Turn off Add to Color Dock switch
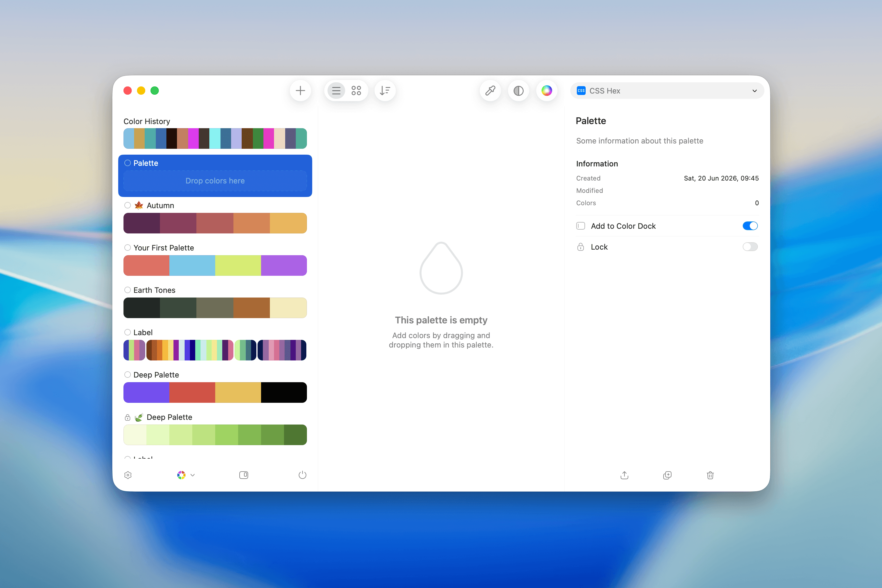This screenshot has height=588, width=882. 750,226
